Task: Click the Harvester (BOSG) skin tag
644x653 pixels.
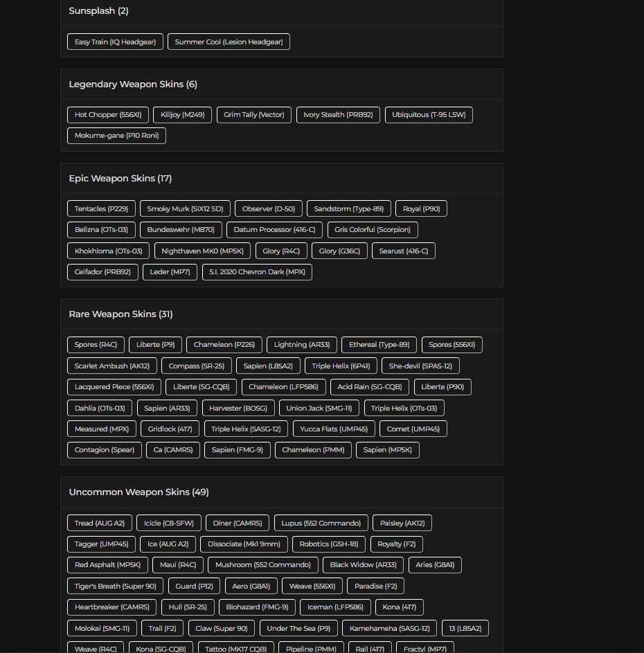Action: [238, 408]
